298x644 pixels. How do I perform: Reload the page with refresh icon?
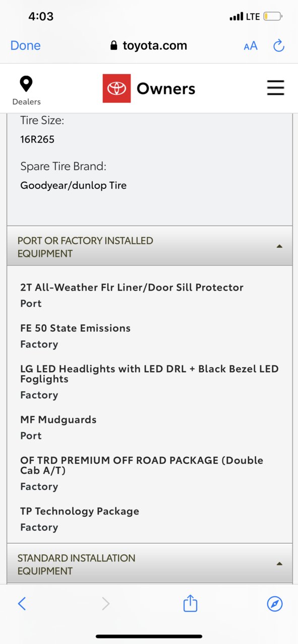coord(279,46)
